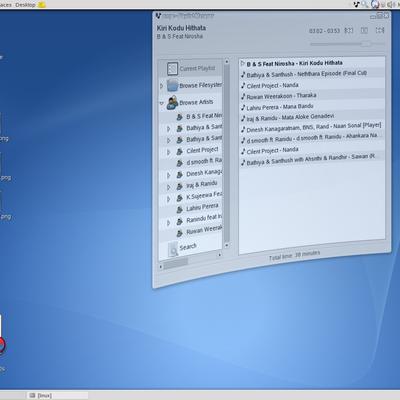Click artist icon beside Dinesh Kanag
Viewport: 400px width, 400px height.
(180, 175)
